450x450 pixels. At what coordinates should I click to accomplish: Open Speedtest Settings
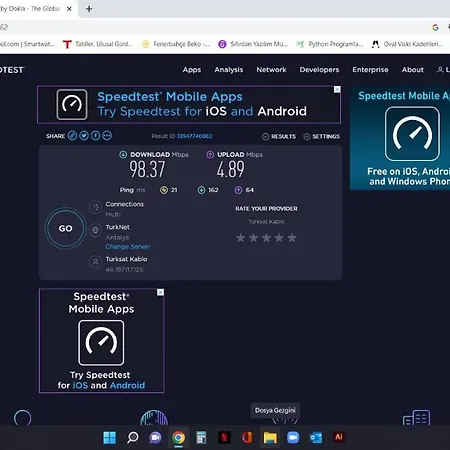point(322,136)
